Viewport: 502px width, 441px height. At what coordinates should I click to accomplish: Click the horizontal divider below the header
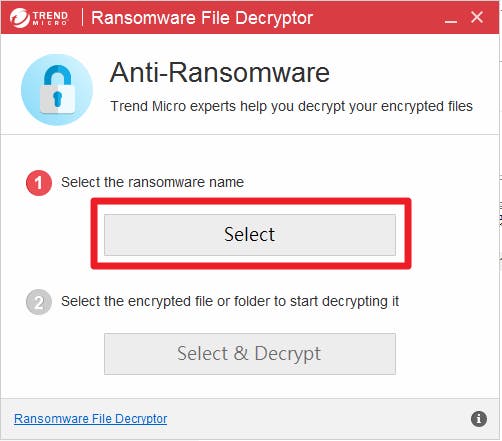click(250, 134)
